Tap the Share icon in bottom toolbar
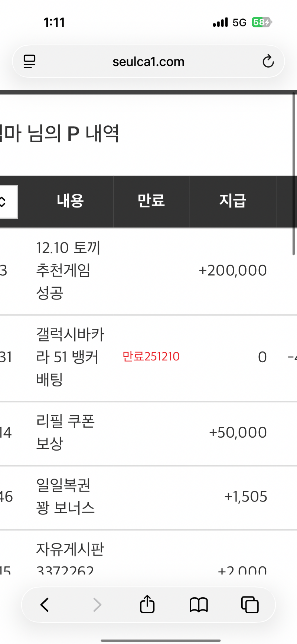Viewport: 297px width, 644px height. click(147, 604)
